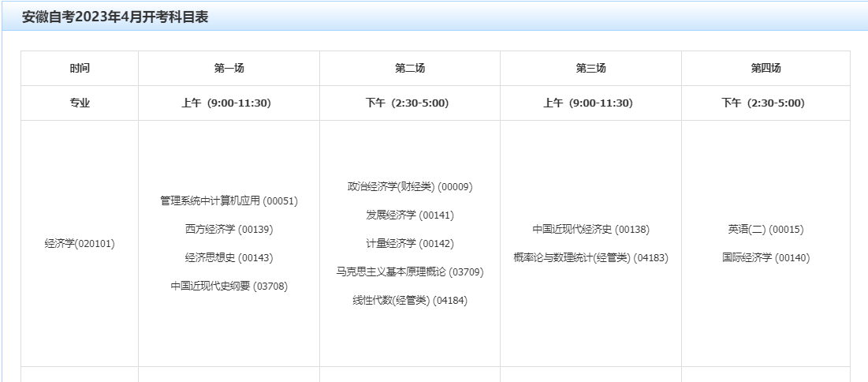868x382 pixels.
Task: Select the 时间 header cell
Action: [80, 68]
